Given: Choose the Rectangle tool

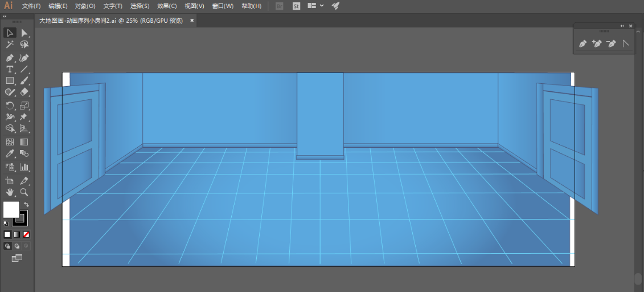Looking at the screenshot, I should [x=10, y=80].
